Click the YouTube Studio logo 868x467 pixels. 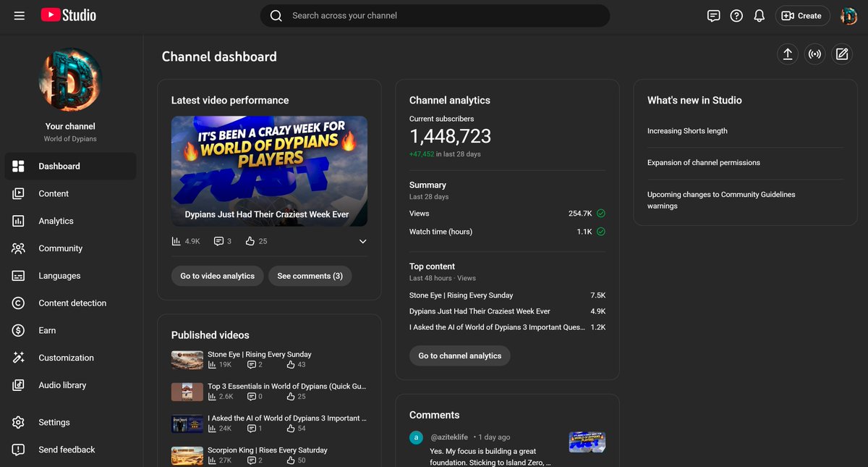click(x=69, y=15)
